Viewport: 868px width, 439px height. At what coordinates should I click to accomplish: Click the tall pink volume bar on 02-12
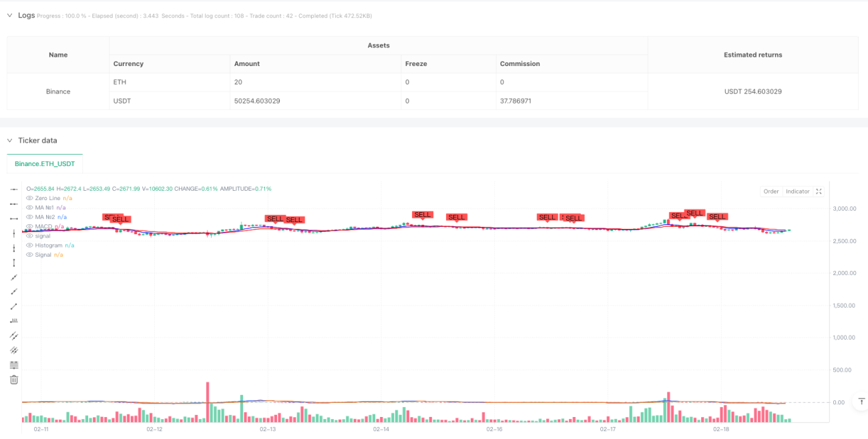pos(208,402)
